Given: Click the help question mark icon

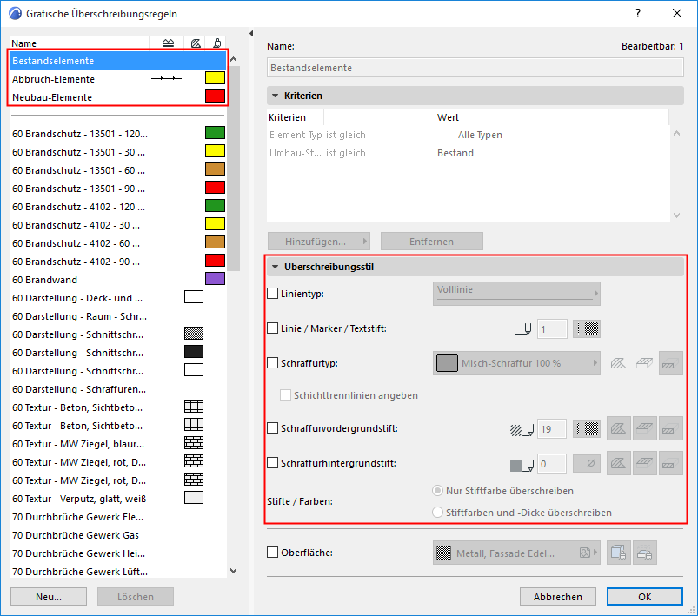Looking at the screenshot, I should point(638,13).
